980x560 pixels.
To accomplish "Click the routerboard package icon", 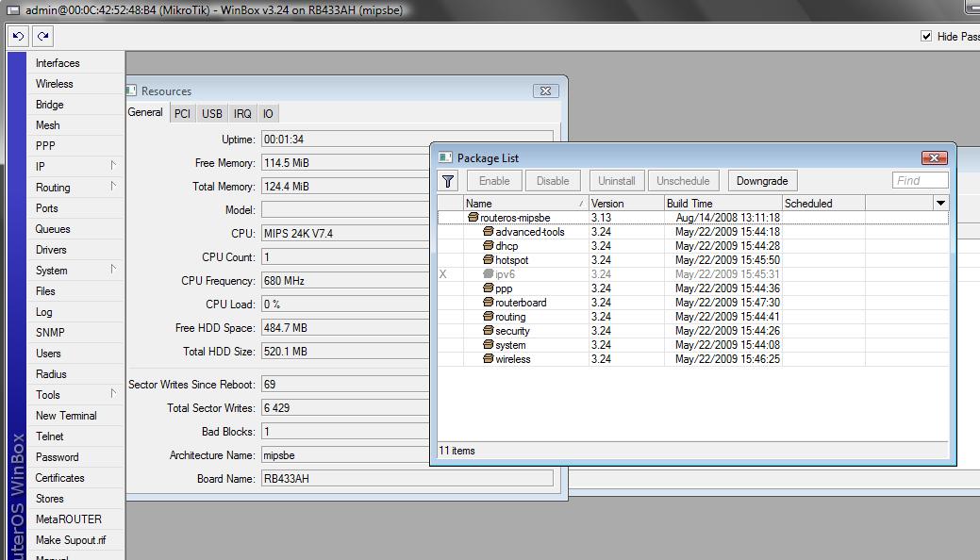I will coord(489,302).
